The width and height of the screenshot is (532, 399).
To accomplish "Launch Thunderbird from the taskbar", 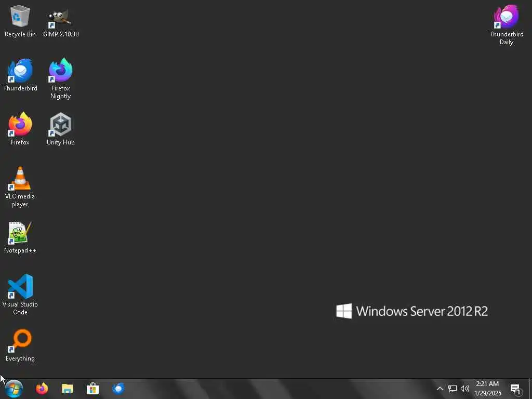I will click(x=118, y=389).
